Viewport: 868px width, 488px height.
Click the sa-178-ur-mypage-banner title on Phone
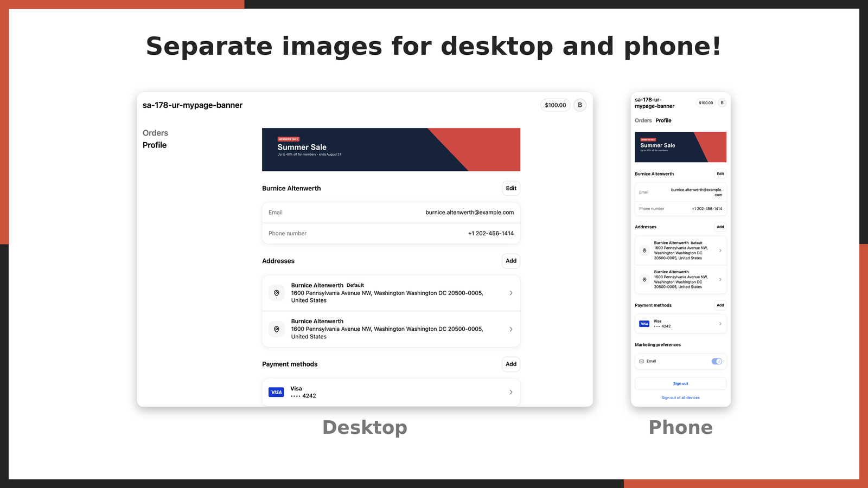pyautogui.click(x=655, y=103)
